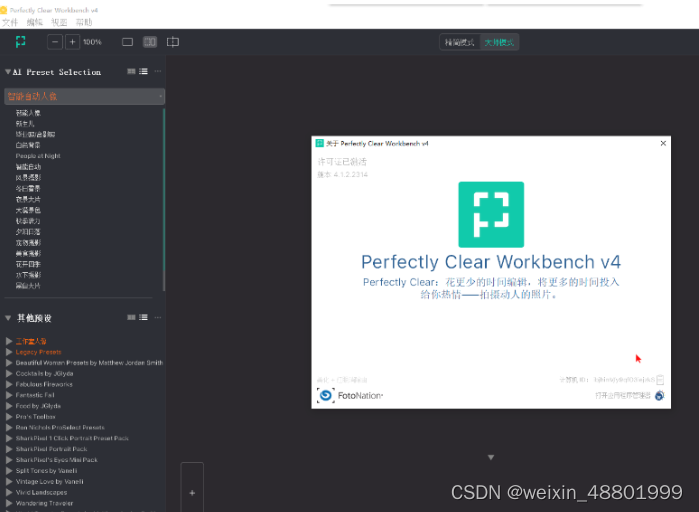Select the 新生儿 preset

pos(25,123)
